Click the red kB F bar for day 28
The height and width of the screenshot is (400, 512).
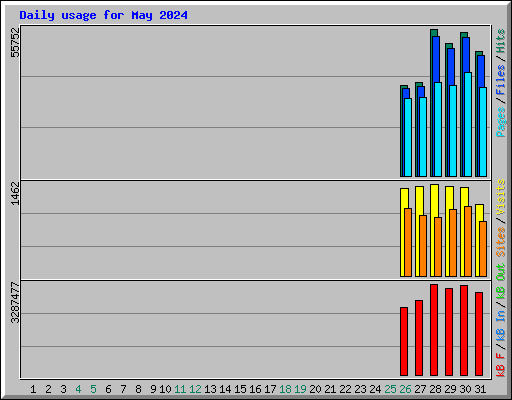tap(434, 330)
